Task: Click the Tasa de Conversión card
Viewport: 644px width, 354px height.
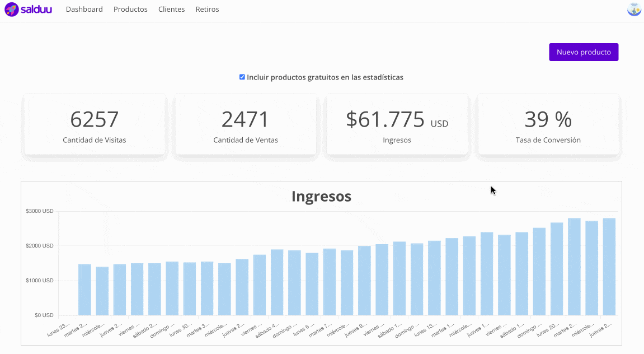Action: tap(548, 124)
